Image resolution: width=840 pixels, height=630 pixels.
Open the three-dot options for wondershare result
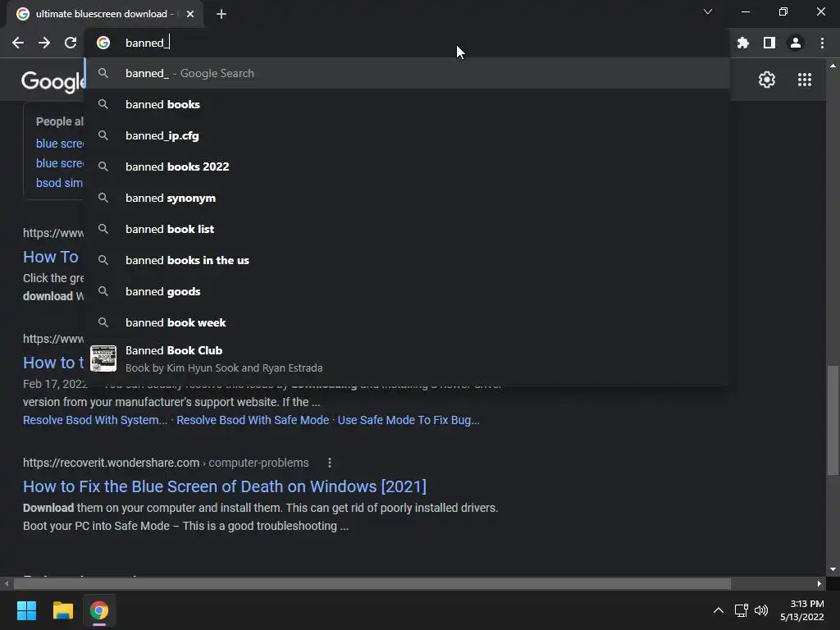click(x=330, y=463)
